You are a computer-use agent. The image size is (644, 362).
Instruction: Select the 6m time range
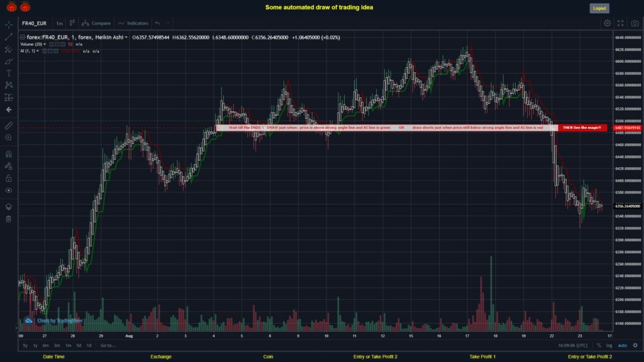click(45, 346)
